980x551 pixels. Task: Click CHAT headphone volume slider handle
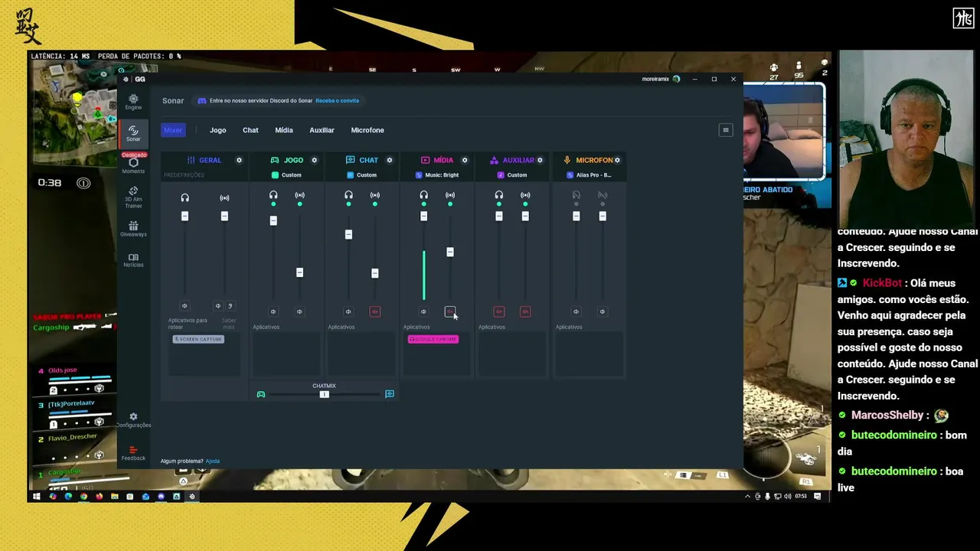click(x=348, y=234)
